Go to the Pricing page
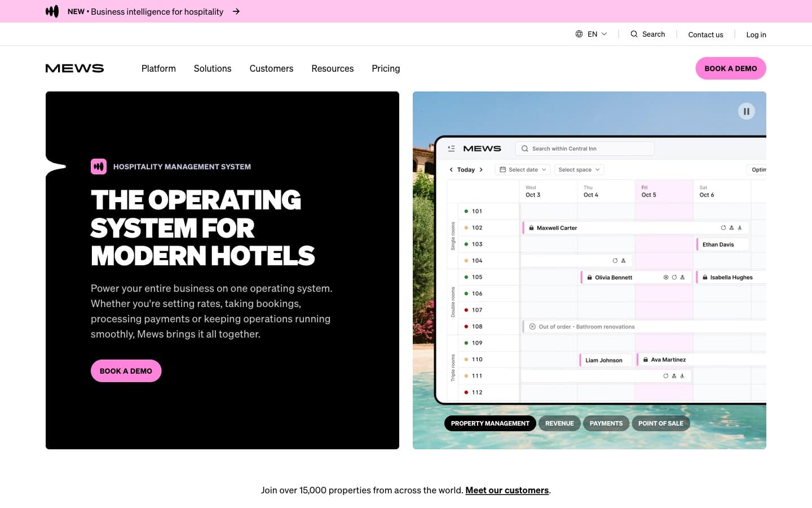The width and height of the screenshot is (812, 508). coord(386,68)
